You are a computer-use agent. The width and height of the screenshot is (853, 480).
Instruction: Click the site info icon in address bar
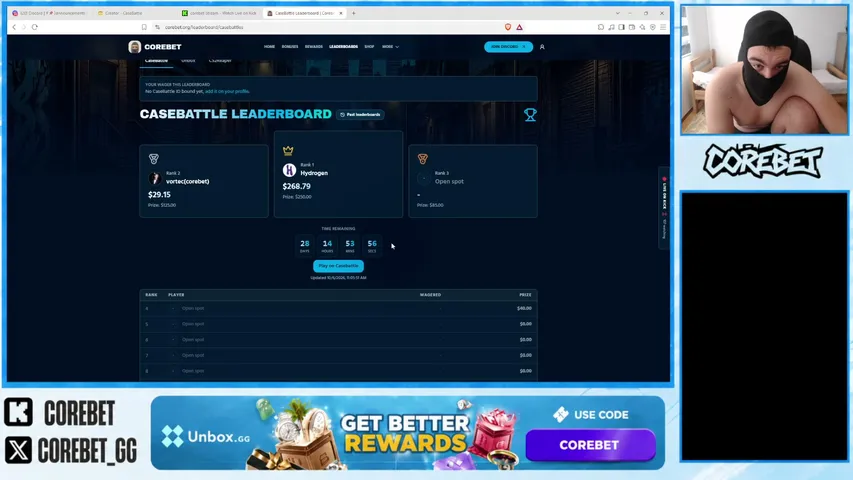click(157, 27)
